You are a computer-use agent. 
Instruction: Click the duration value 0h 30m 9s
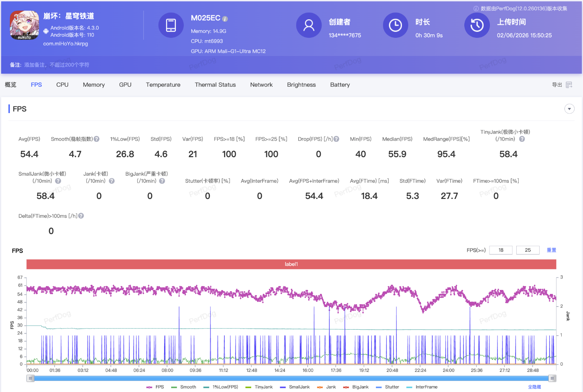click(429, 35)
